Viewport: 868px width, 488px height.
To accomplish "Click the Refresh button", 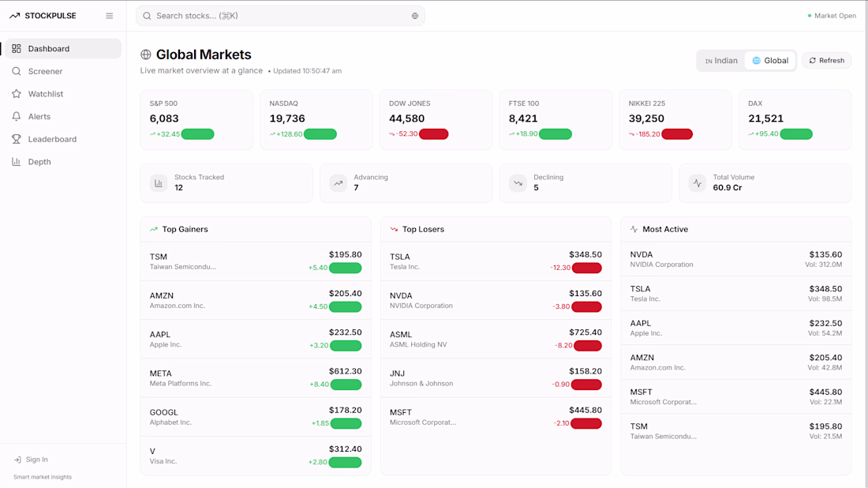I will 826,60.
